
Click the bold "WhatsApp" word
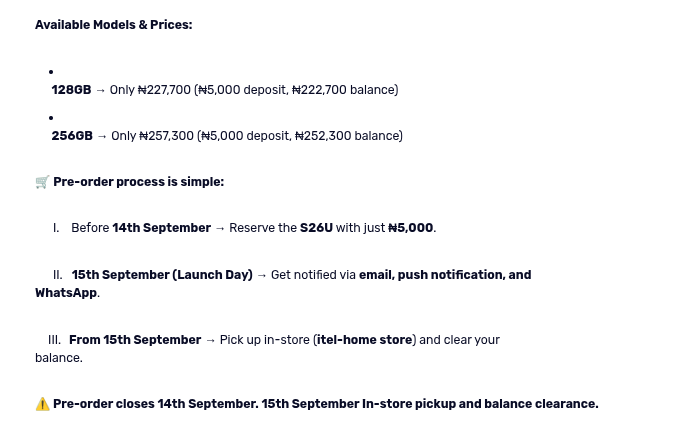(x=66, y=293)
